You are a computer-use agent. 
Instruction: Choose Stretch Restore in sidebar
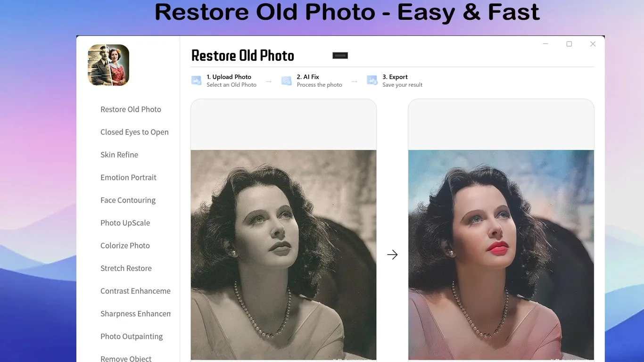coord(126,268)
